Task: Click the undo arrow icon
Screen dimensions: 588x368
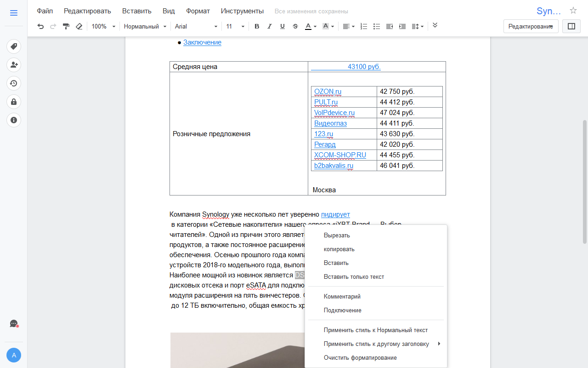Action: [40, 27]
